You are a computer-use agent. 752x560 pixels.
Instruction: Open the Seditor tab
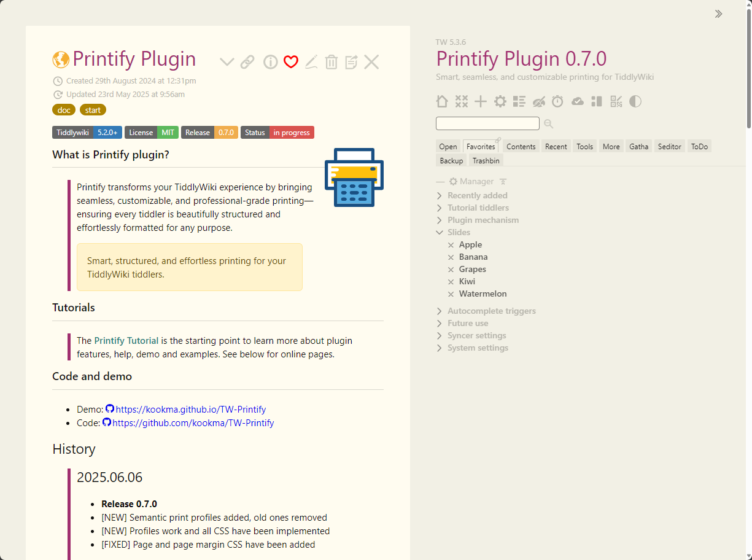click(x=670, y=146)
